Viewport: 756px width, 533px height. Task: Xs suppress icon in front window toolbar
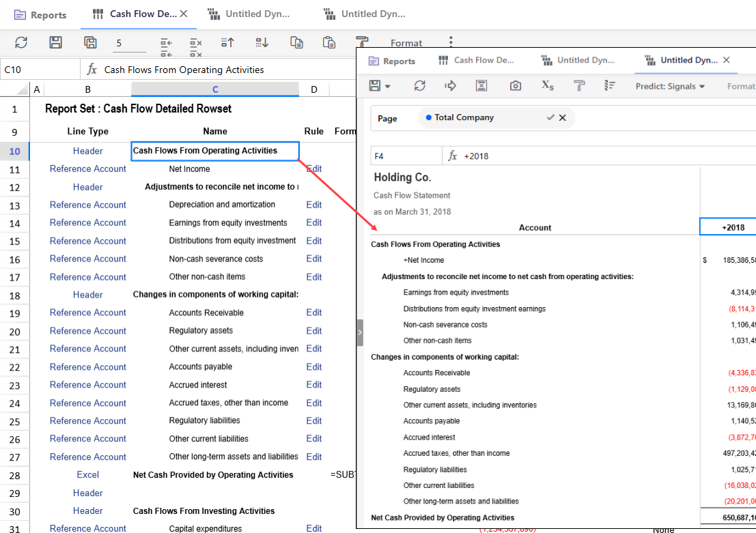coord(547,85)
